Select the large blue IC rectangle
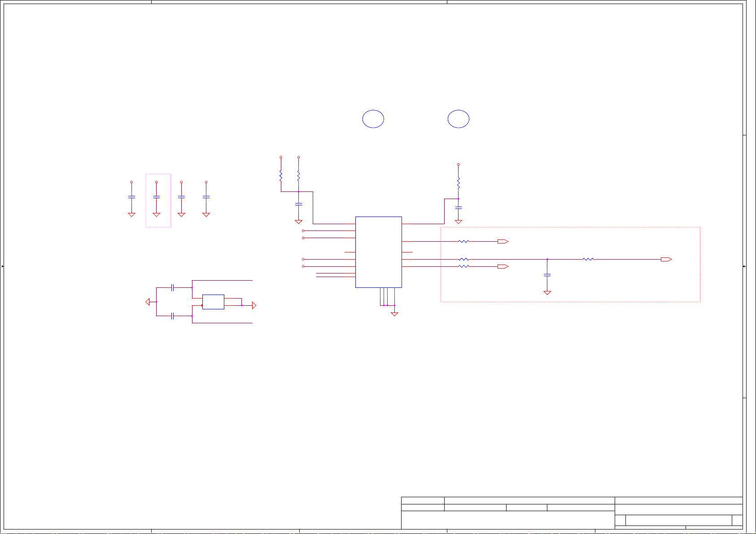756x534 pixels. pyautogui.click(x=378, y=252)
